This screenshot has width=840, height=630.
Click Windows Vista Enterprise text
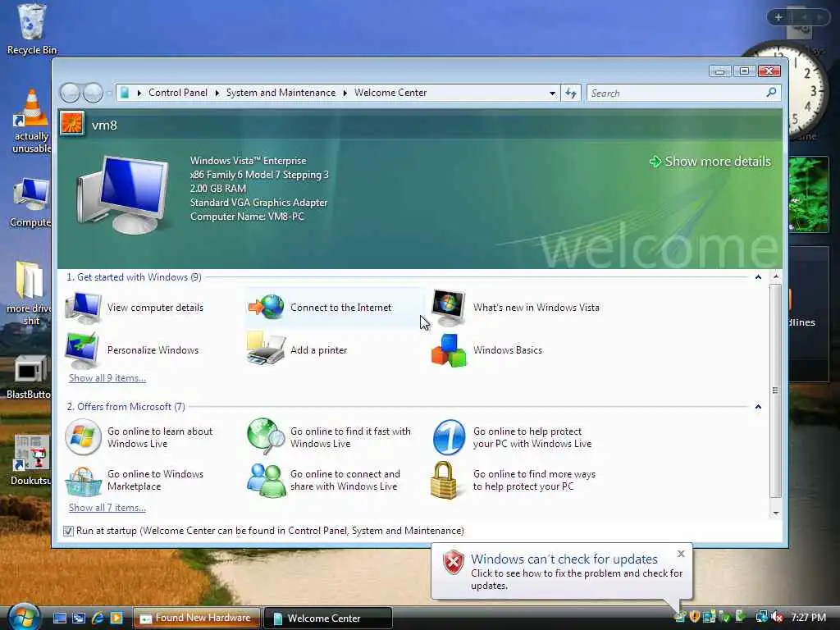click(x=248, y=161)
